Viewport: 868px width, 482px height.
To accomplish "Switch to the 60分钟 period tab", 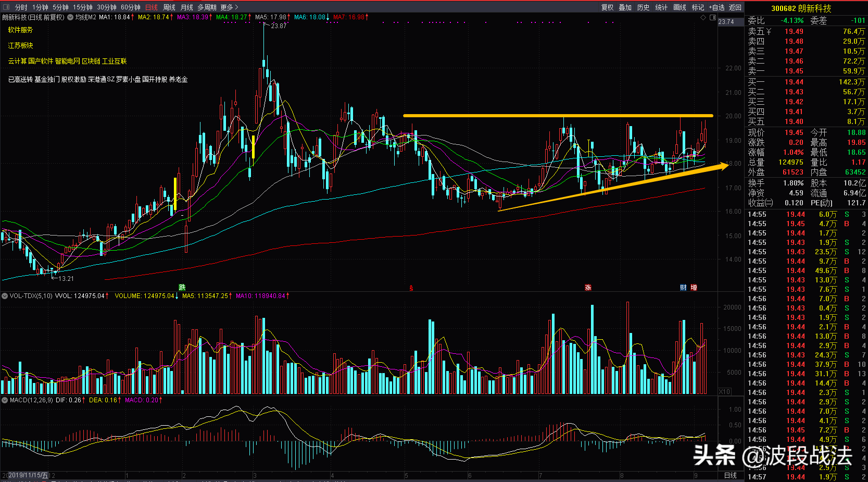I will click(131, 7).
